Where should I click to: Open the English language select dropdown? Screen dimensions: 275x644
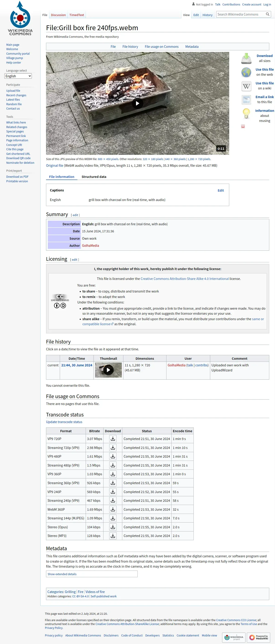(x=18, y=76)
